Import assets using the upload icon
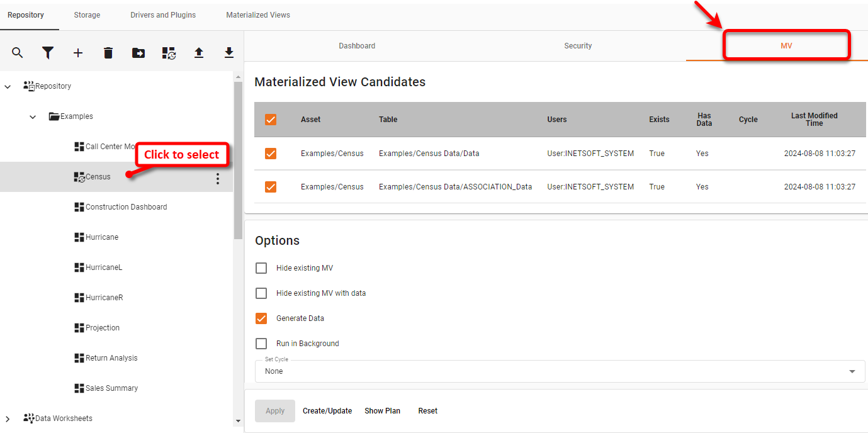Screen dimensions: 868x433 (x=198, y=53)
